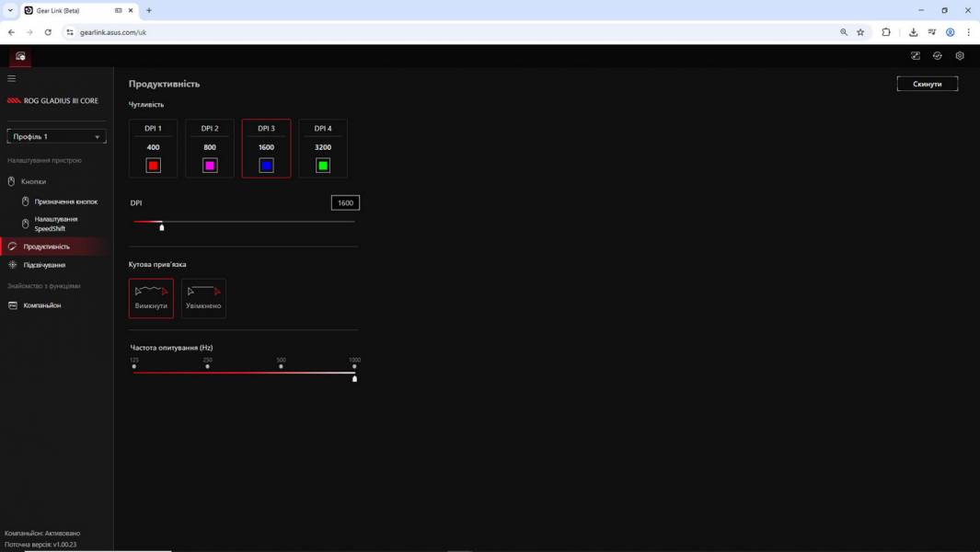The height and width of the screenshot is (552, 980).
Task: Click the firmware update sync icon
Action: [x=938, y=56]
